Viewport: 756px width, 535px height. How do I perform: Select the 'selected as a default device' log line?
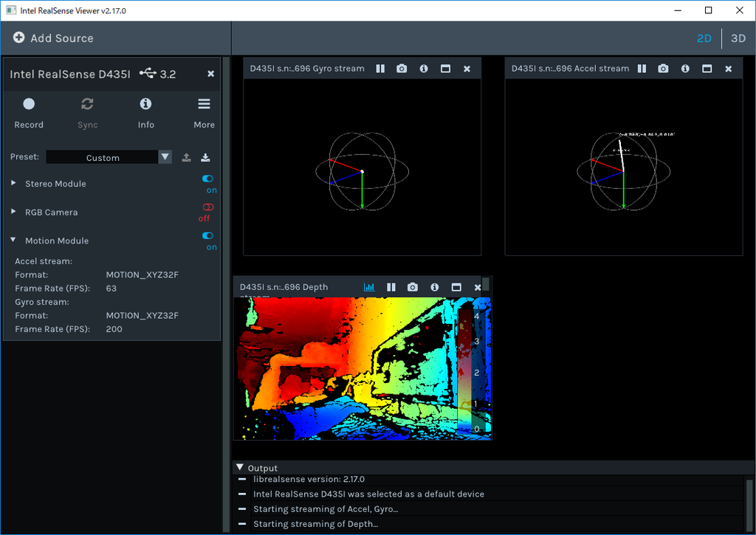click(x=369, y=494)
